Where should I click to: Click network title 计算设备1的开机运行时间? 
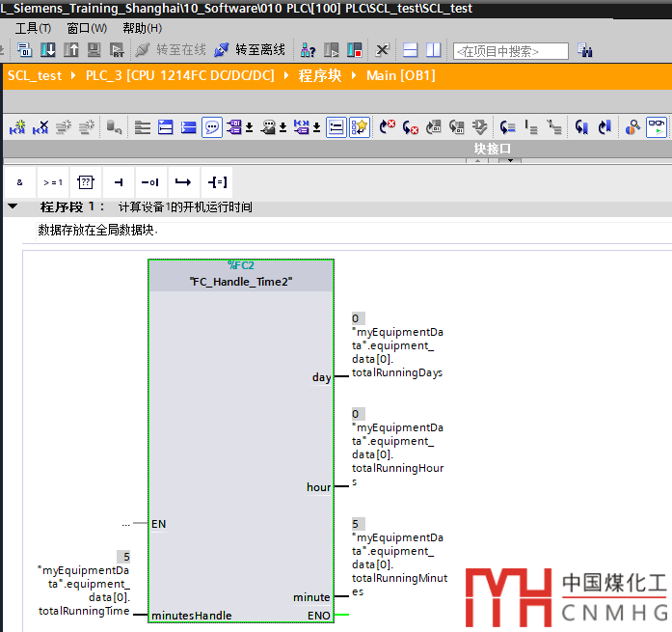pos(185,207)
